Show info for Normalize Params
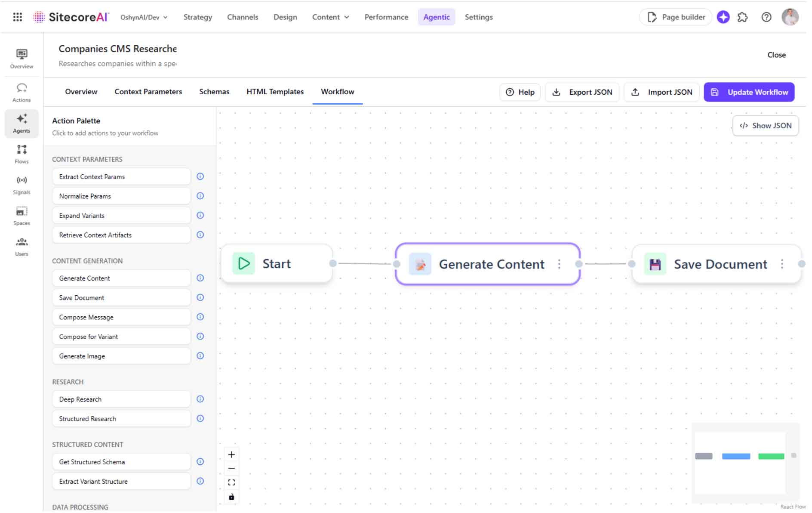This screenshot has width=812, height=513. click(x=201, y=196)
